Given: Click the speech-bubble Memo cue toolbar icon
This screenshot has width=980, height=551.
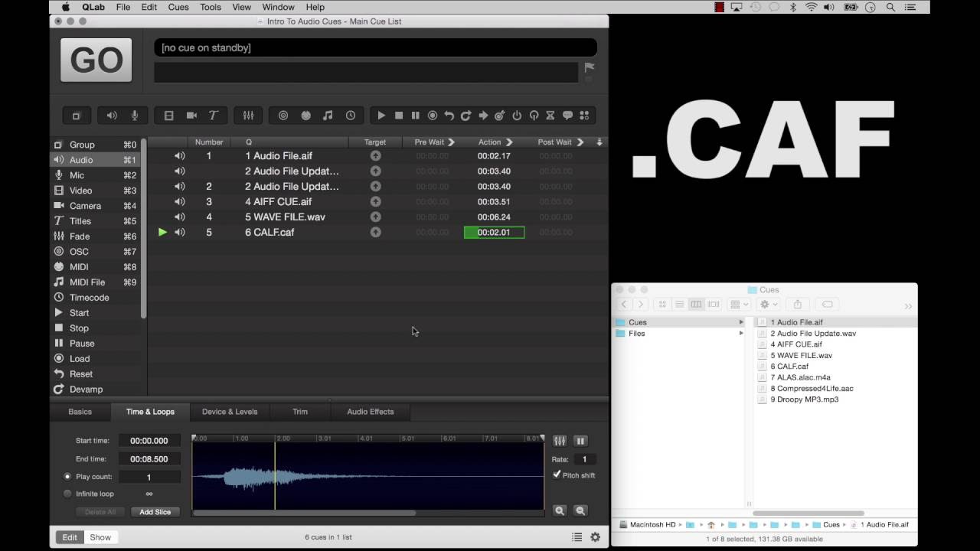Looking at the screenshot, I should 567,116.
